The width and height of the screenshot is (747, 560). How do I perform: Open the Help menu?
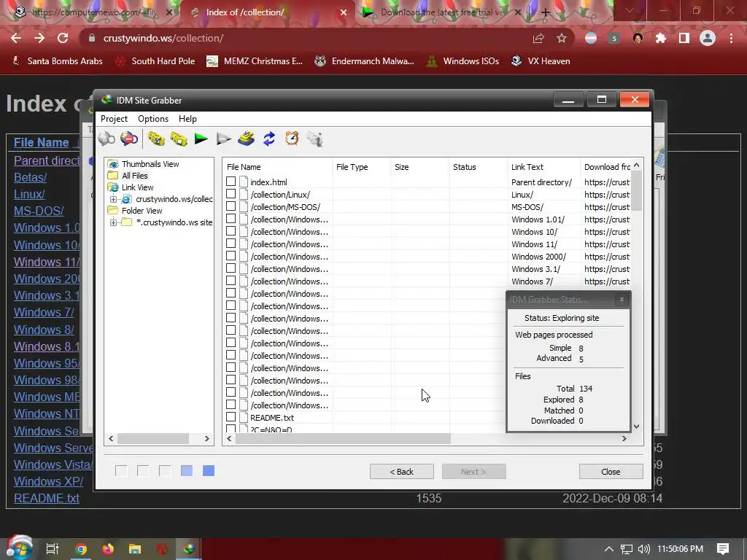click(187, 119)
